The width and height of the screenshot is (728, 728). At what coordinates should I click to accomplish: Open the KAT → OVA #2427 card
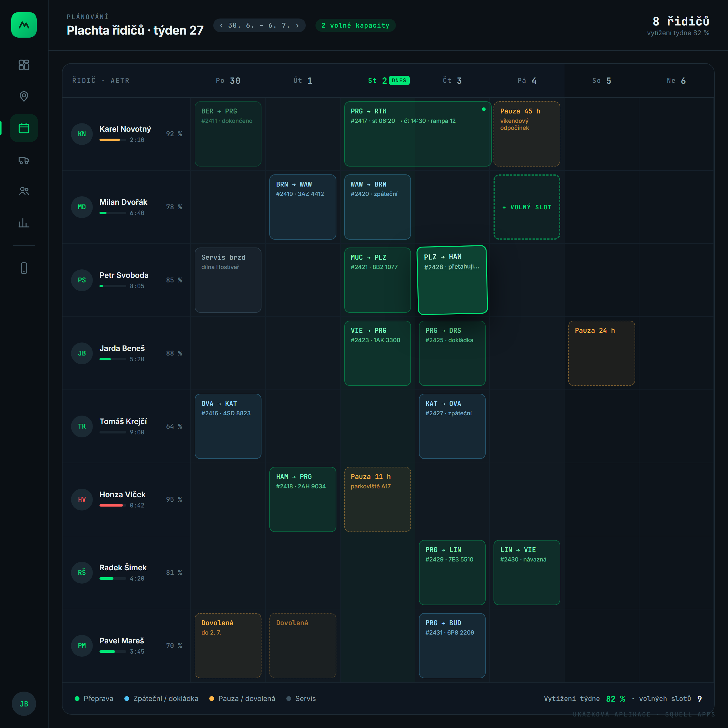click(x=452, y=426)
